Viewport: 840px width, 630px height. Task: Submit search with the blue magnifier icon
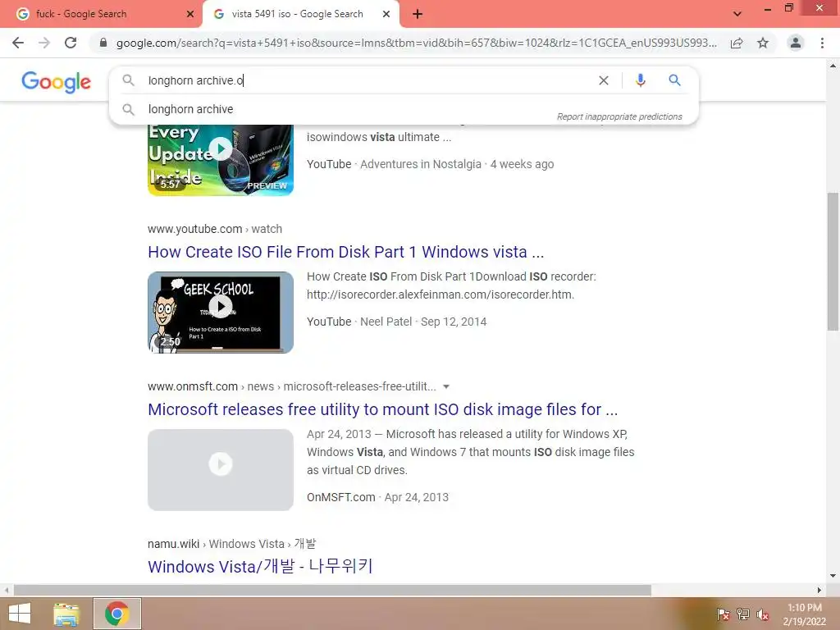tap(674, 80)
